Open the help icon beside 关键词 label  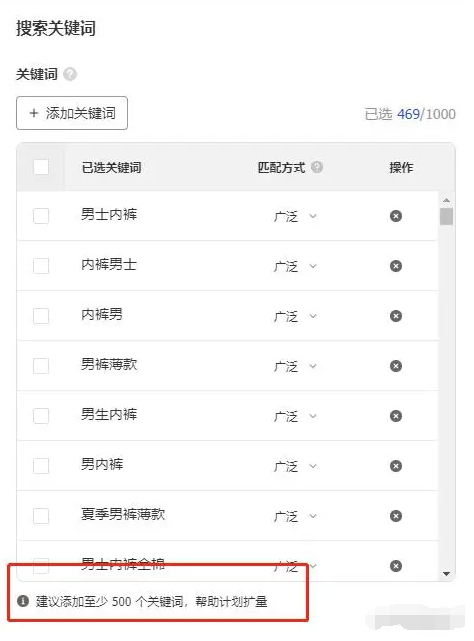70,74
